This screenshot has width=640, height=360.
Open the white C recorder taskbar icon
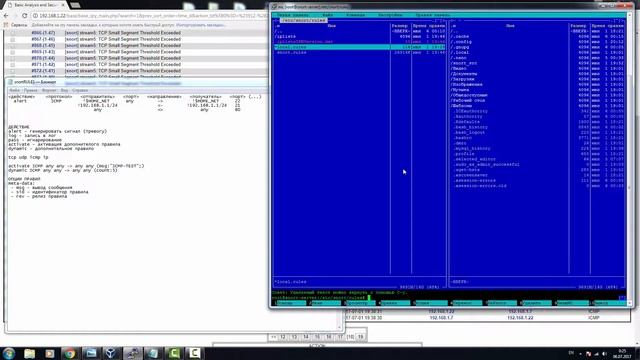pyautogui.click(x=194, y=353)
